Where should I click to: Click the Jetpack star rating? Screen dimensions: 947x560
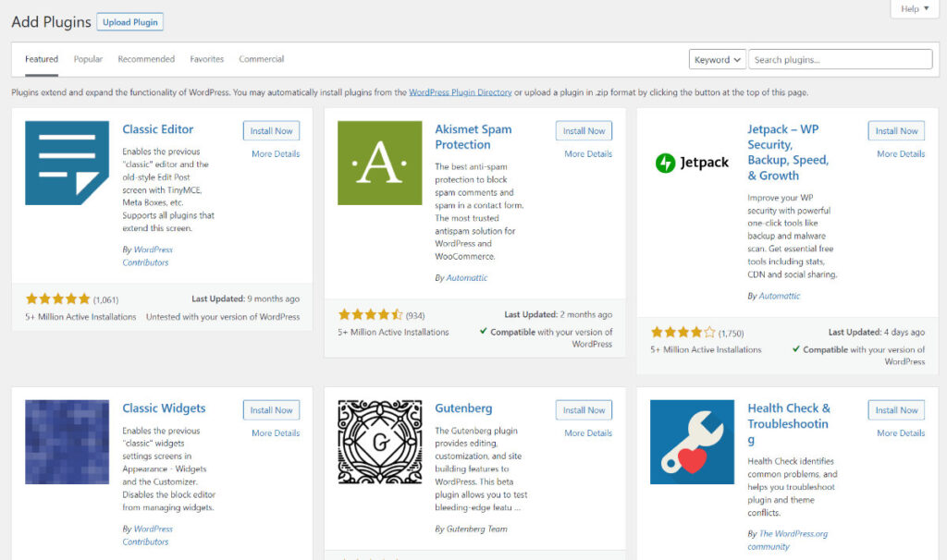tap(683, 333)
